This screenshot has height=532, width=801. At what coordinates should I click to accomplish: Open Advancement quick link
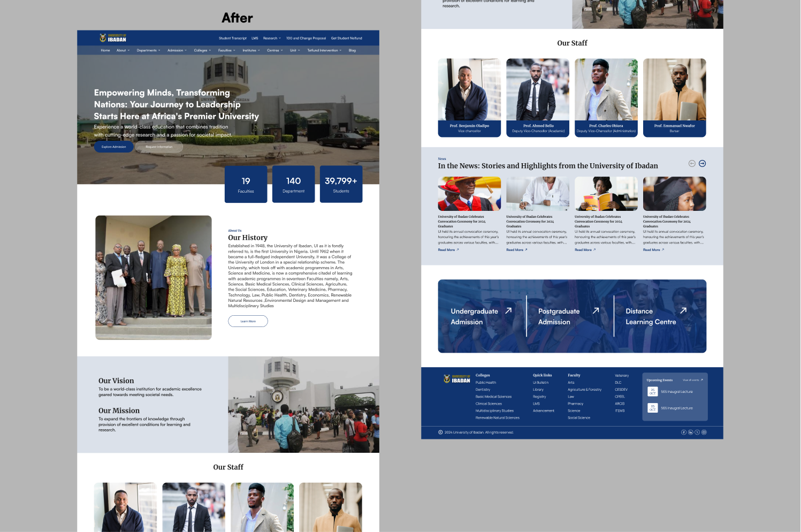(x=544, y=411)
